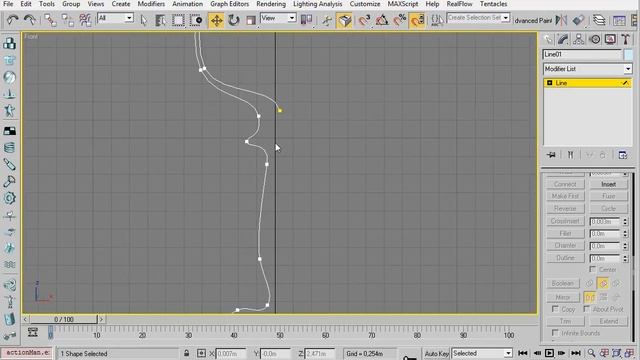Switch to the Modify command panel tab

click(563, 39)
